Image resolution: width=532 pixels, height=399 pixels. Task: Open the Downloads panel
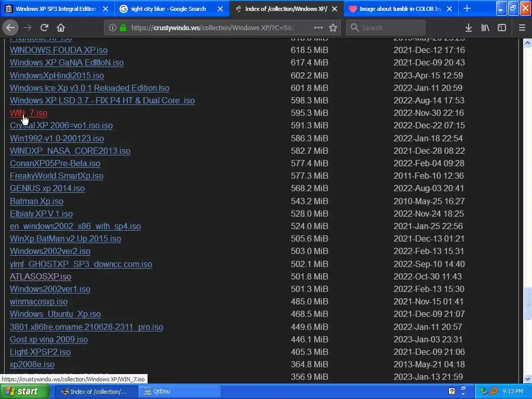click(469, 28)
